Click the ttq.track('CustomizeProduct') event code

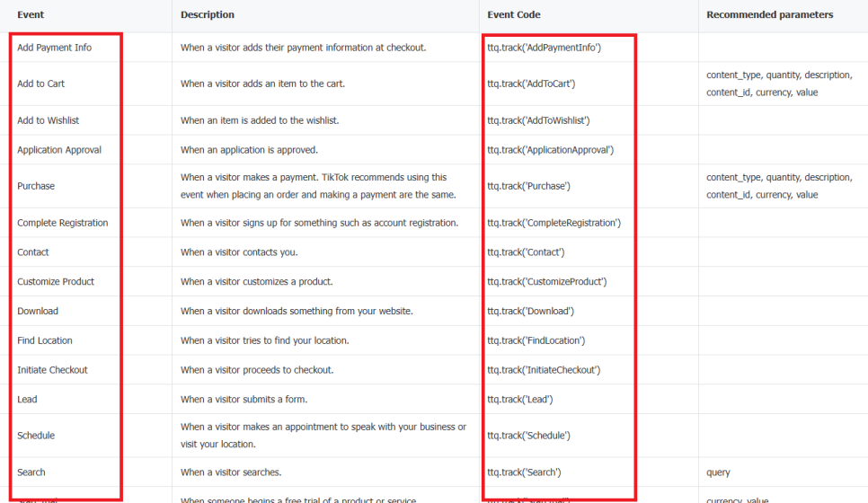coord(546,282)
